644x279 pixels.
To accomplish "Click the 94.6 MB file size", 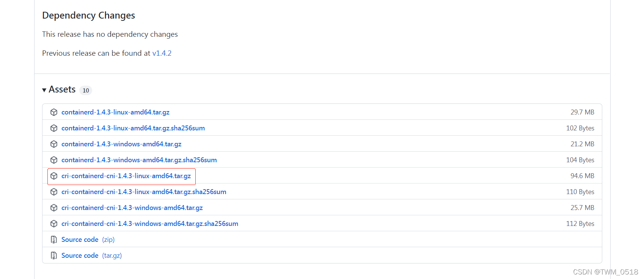I will pyautogui.click(x=582, y=176).
